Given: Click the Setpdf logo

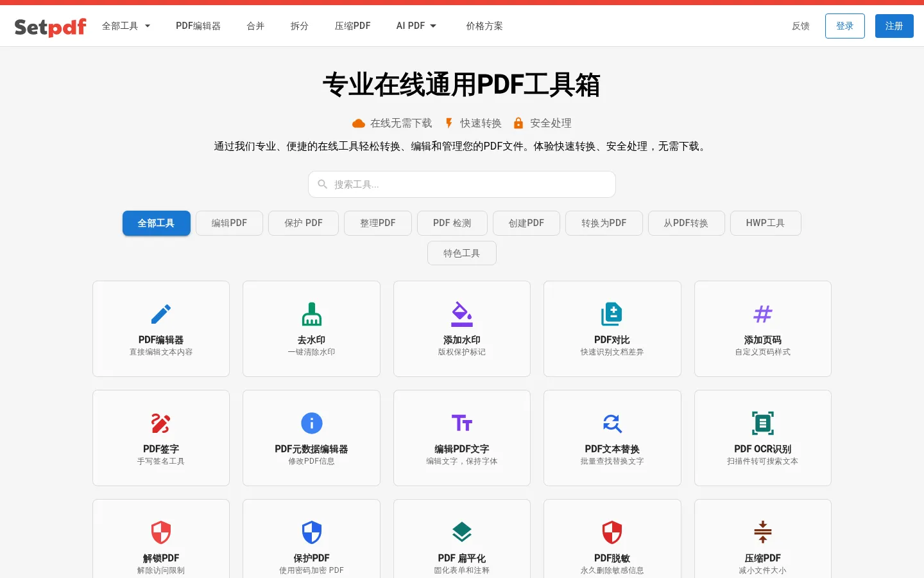Looking at the screenshot, I should (50, 26).
